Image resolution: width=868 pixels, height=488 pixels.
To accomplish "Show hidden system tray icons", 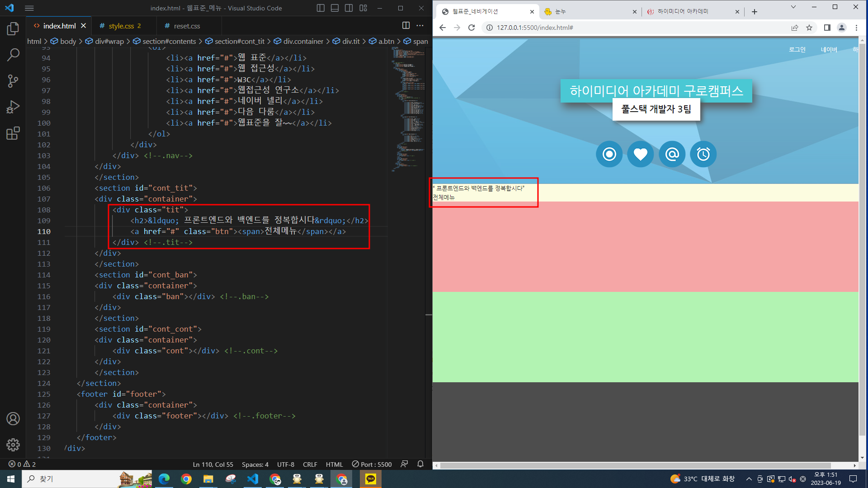I will click(x=749, y=479).
